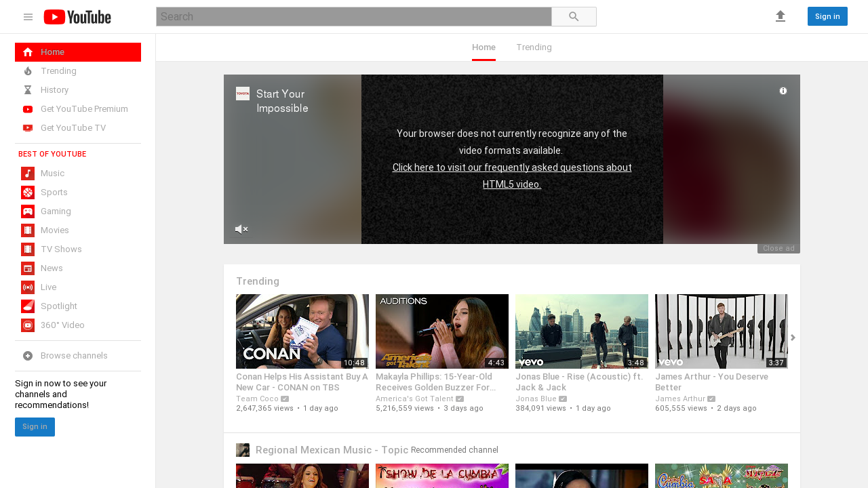Open History in the sidebar
The image size is (868, 488).
[78, 90]
